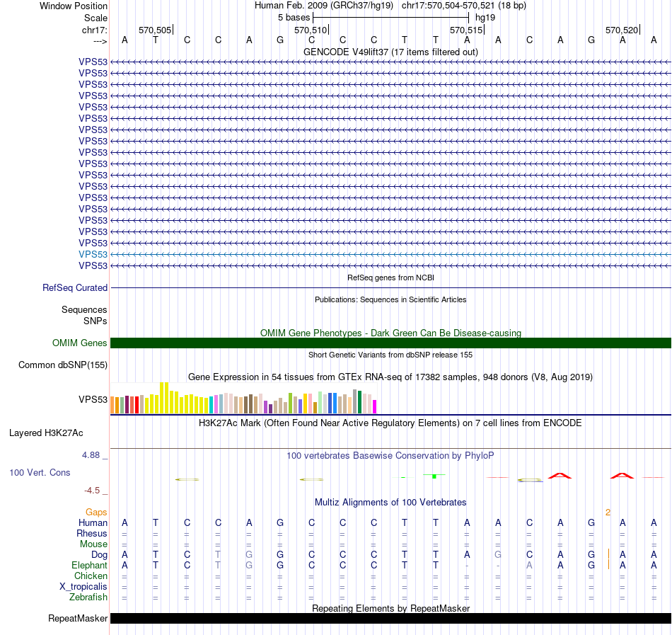Click the OMIM Gene Phenotypes title text

pos(390,333)
